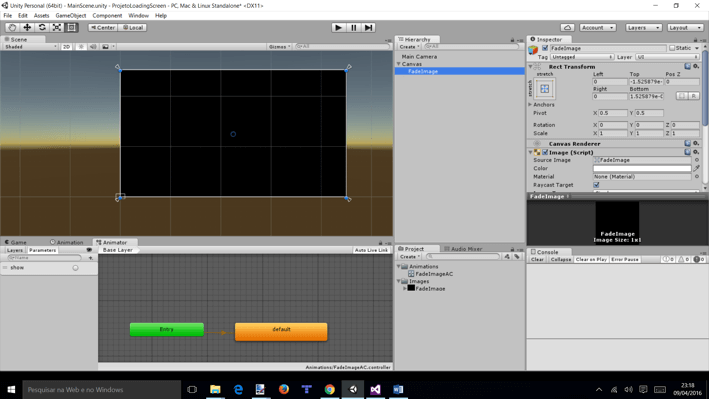Open the Component menu

point(107,15)
